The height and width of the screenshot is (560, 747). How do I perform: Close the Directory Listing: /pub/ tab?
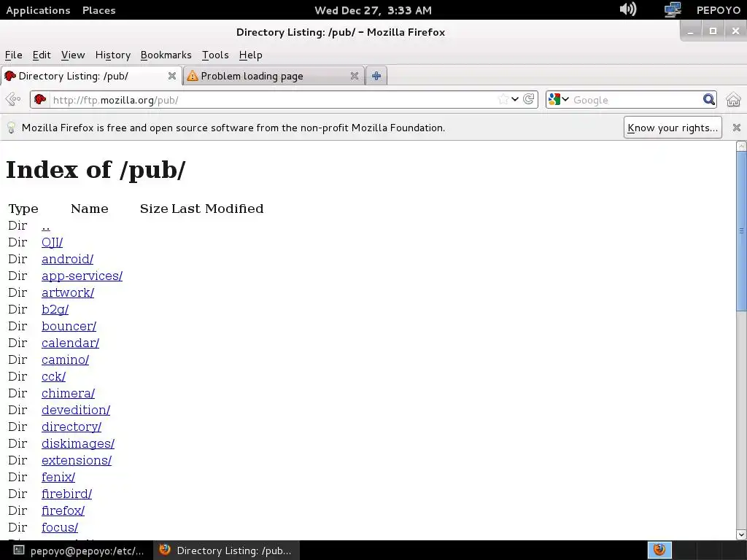click(x=172, y=76)
